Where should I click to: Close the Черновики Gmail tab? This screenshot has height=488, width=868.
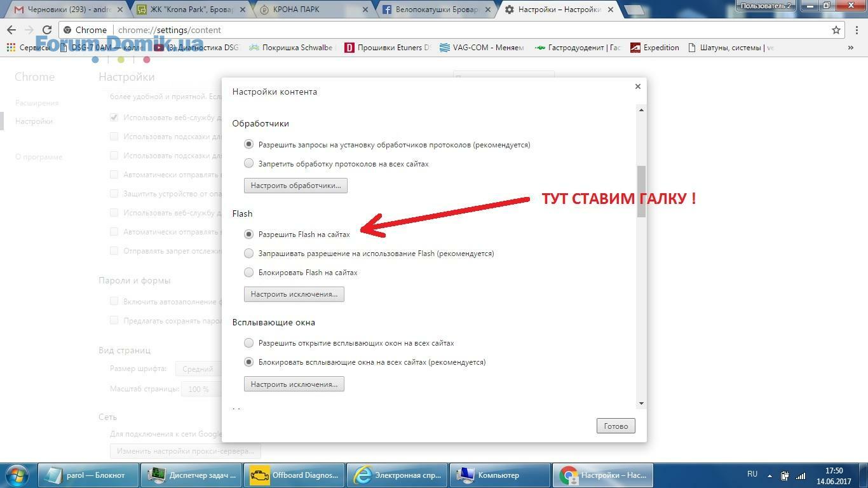coord(120,10)
